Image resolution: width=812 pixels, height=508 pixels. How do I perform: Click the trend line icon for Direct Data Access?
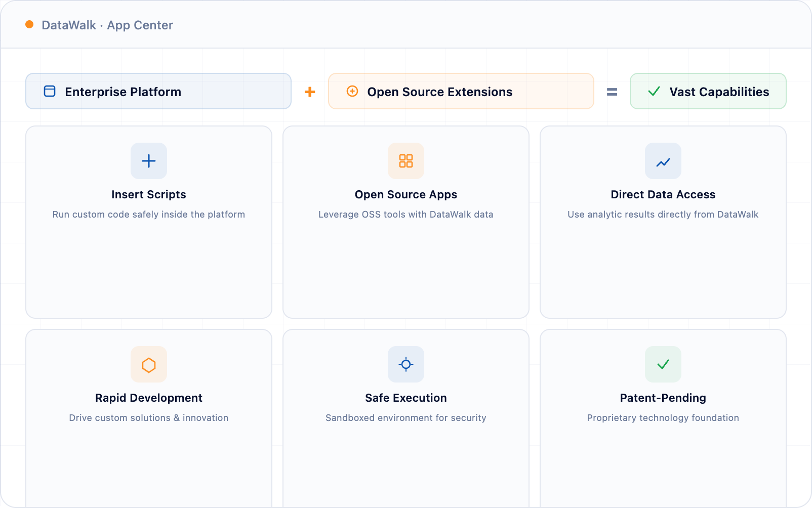pyautogui.click(x=663, y=161)
